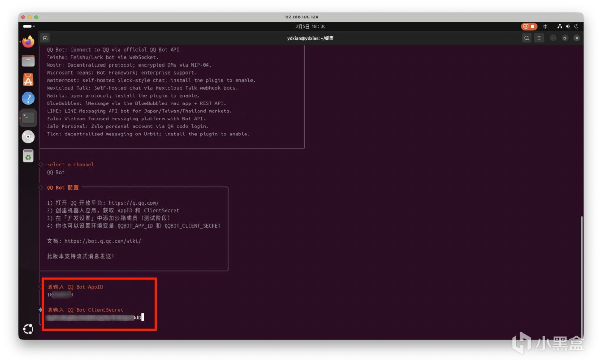Click the "Select a channel" prompt text
The width and height of the screenshot is (602, 364).
point(71,165)
